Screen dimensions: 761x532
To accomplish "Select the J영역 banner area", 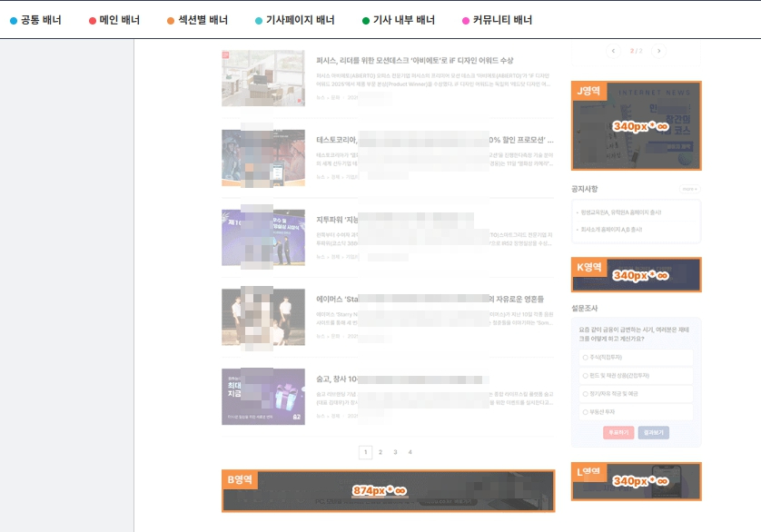I will click(x=637, y=125).
